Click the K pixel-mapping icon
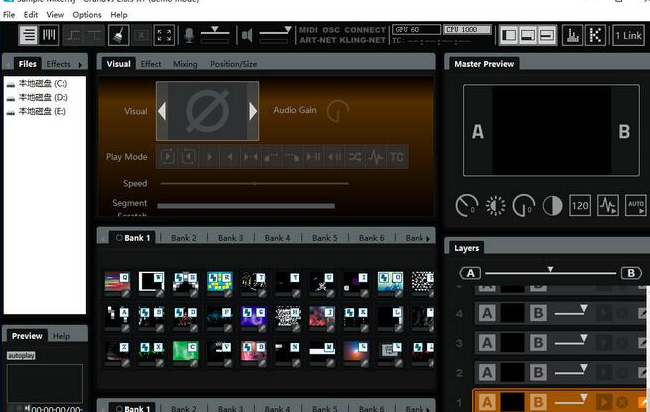This screenshot has width=650, height=412. pyautogui.click(x=596, y=35)
